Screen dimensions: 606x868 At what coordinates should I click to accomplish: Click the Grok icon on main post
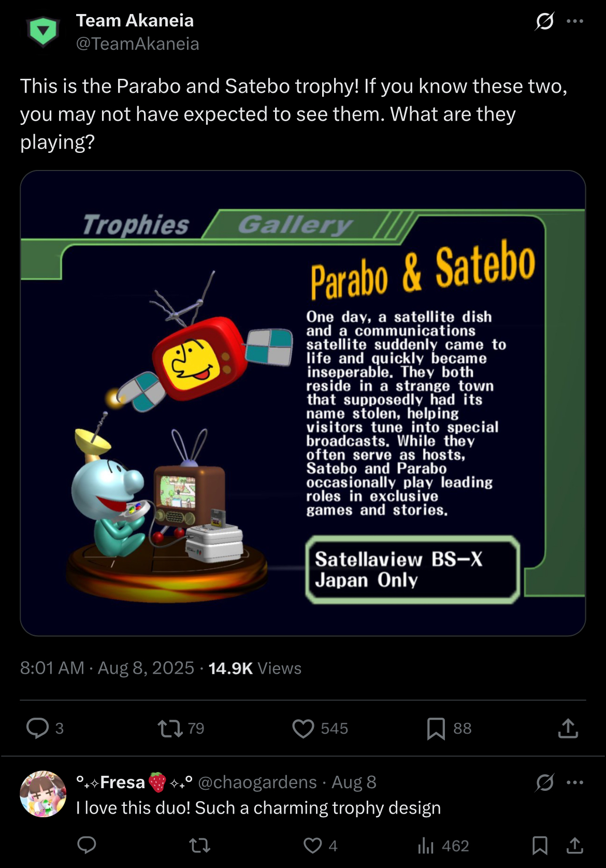point(545,21)
